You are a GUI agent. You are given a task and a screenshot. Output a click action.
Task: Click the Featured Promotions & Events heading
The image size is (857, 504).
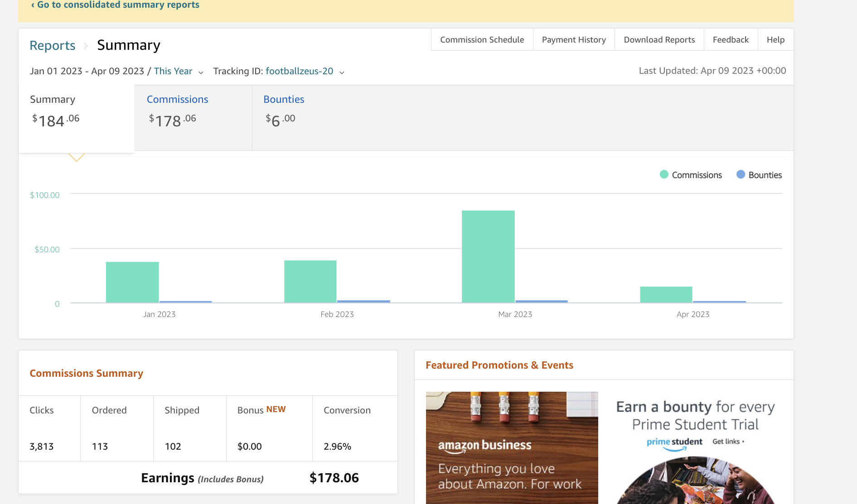499,365
